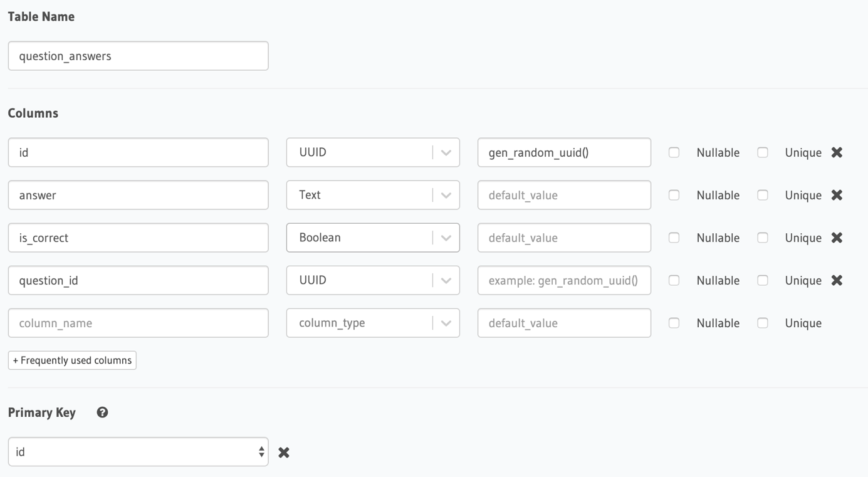868x477 pixels.
Task: Mark question_id column as Nullable
Action: 674,280
